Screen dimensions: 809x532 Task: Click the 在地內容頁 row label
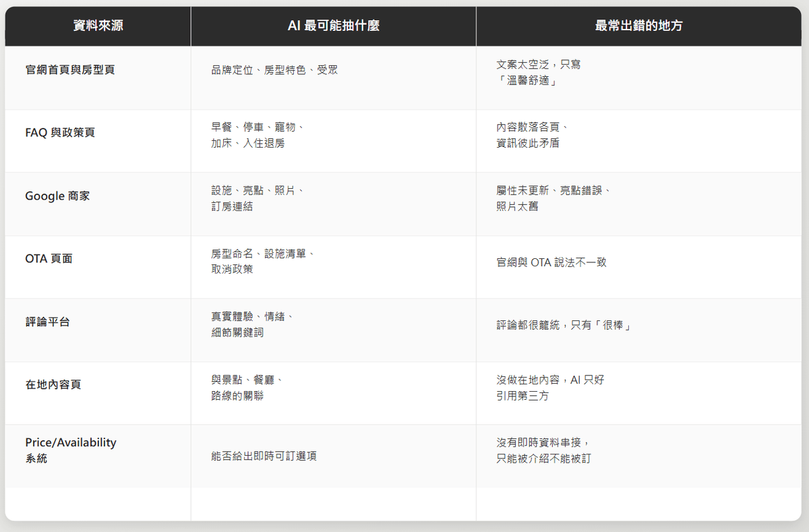[53, 384]
